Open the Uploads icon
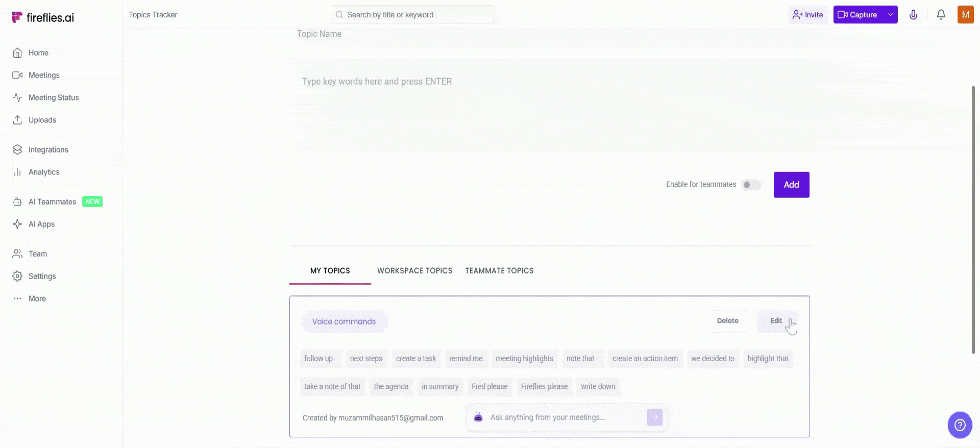This screenshot has width=980, height=448. pos(17,120)
